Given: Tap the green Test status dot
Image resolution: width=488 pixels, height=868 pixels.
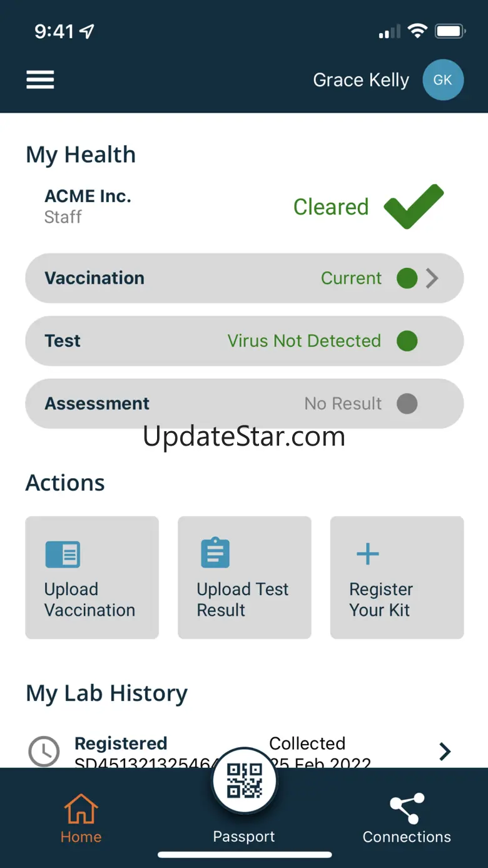Looking at the screenshot, I should (x=407, y=341).
